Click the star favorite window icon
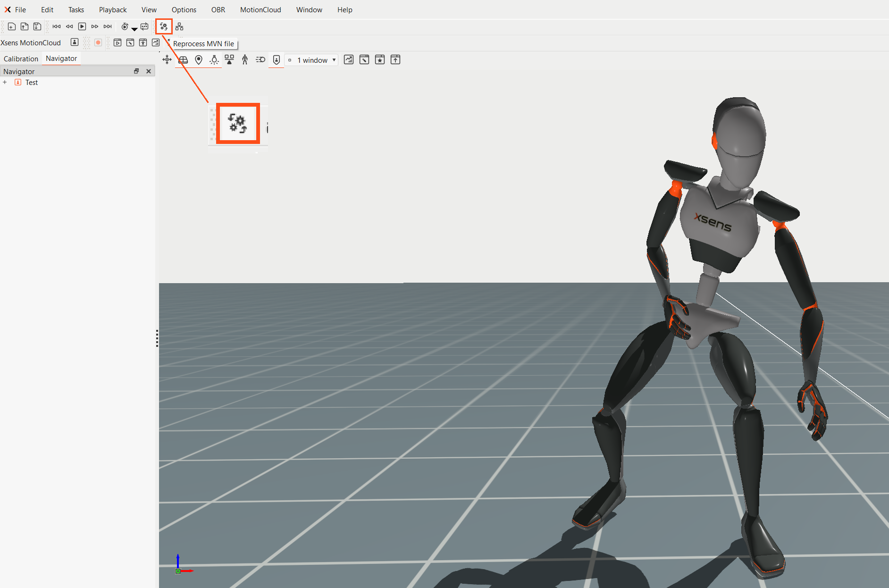889x588 pixels. pos(380,60)
